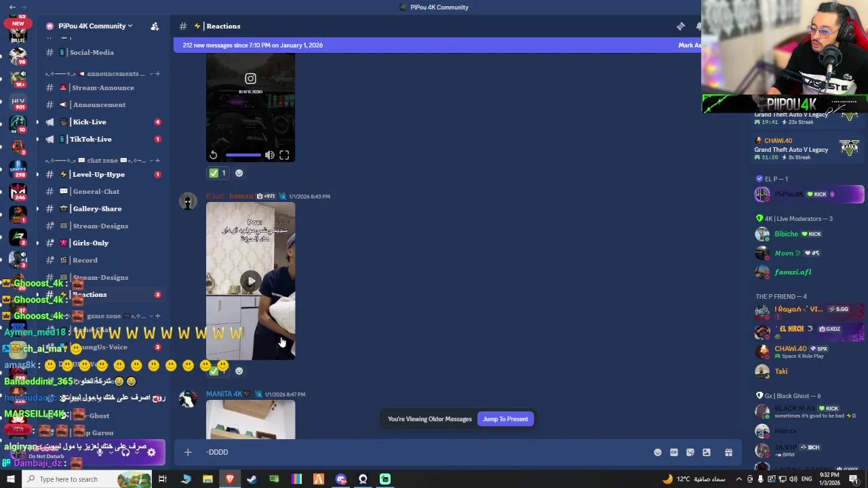
Task: Open the GIF picker in message bar
Action: coord(674,452)
